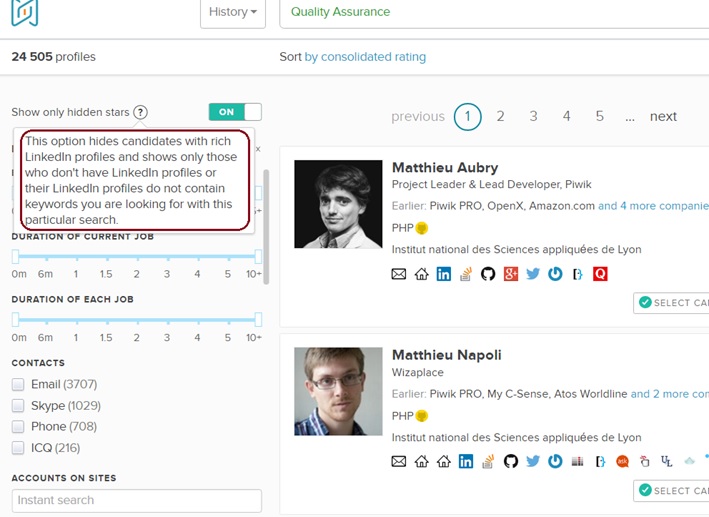Expand 'and 4 more companies' for Aubry
The width and height of the screenshot is (709, 517).
click(x=653, y=206)
